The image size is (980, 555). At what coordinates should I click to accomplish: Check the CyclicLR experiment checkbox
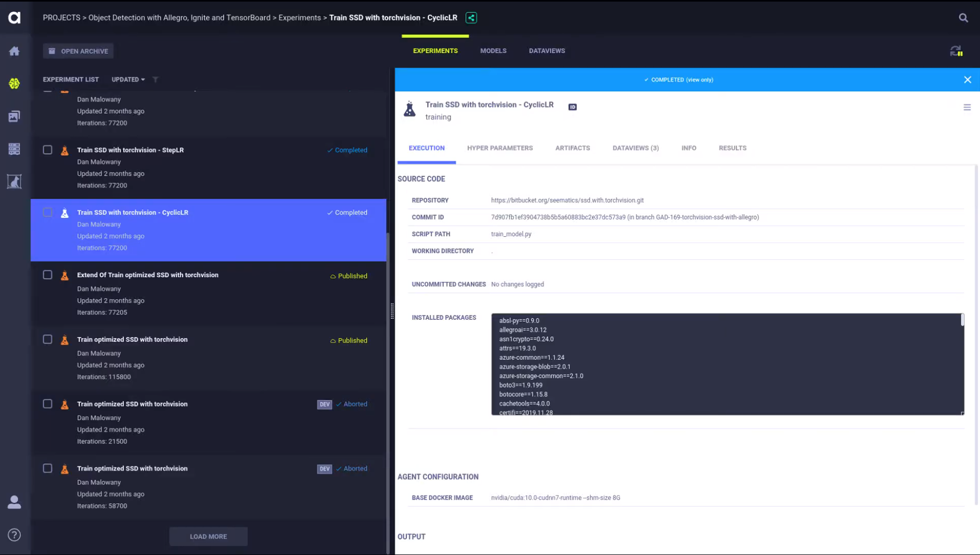[47, 213]
